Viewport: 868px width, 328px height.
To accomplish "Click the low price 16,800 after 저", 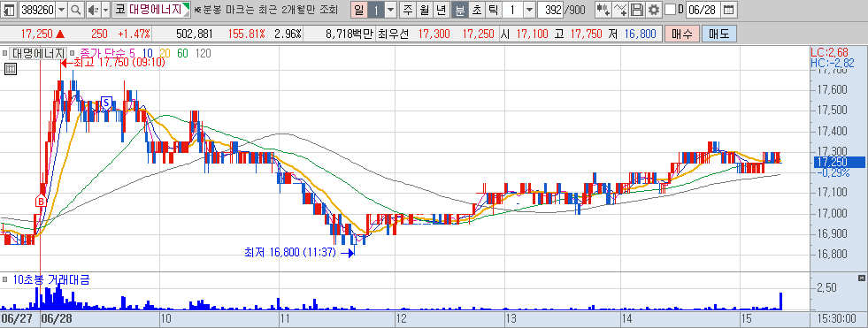I will pos(641,34).
